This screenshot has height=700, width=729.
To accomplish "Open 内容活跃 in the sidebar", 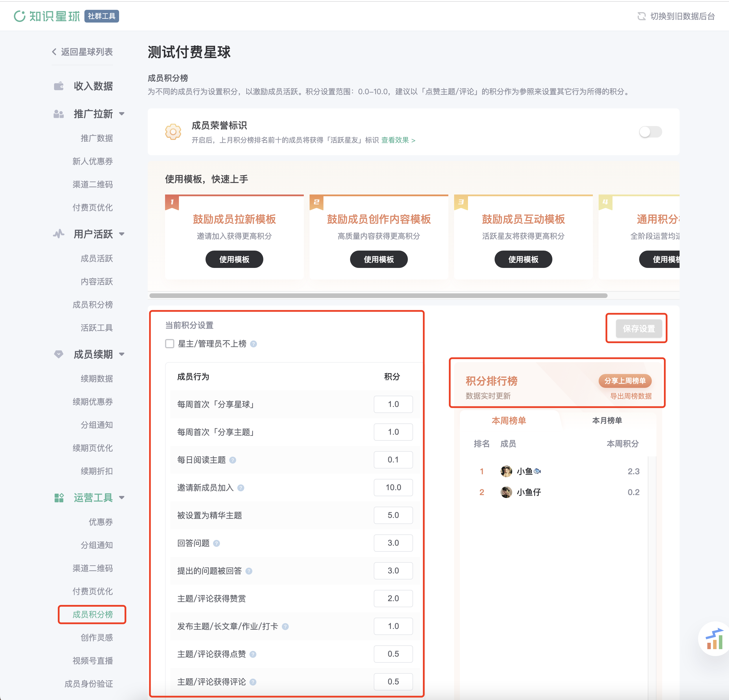I will pyautogui.click(x=97, y=281).
